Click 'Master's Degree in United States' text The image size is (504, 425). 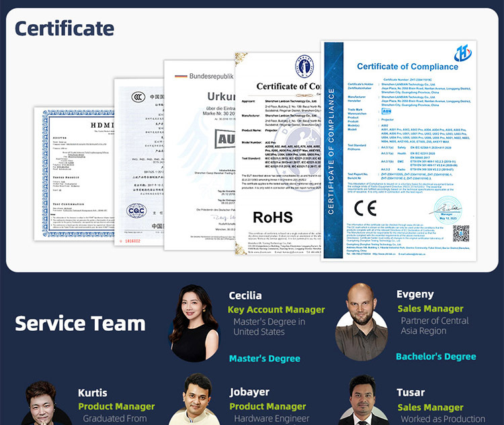[x=269, y=327]
